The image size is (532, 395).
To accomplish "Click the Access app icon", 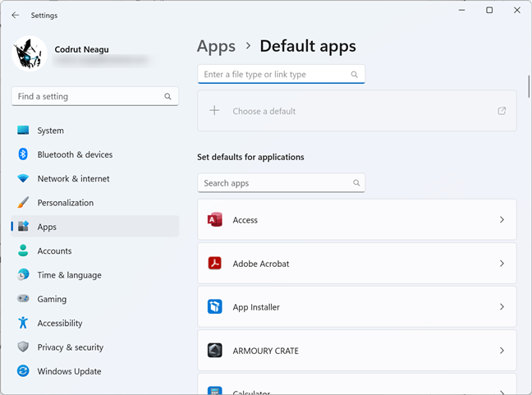I will click(x=215, y=220).
